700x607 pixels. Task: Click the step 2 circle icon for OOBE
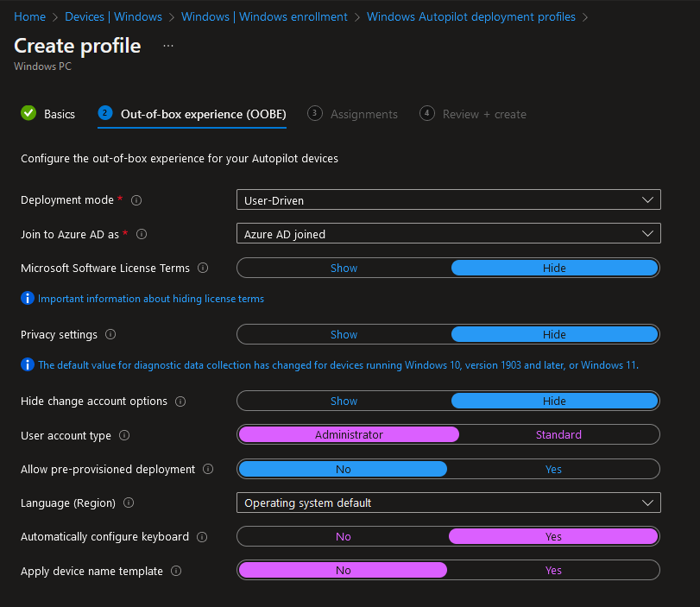[105, 113]
